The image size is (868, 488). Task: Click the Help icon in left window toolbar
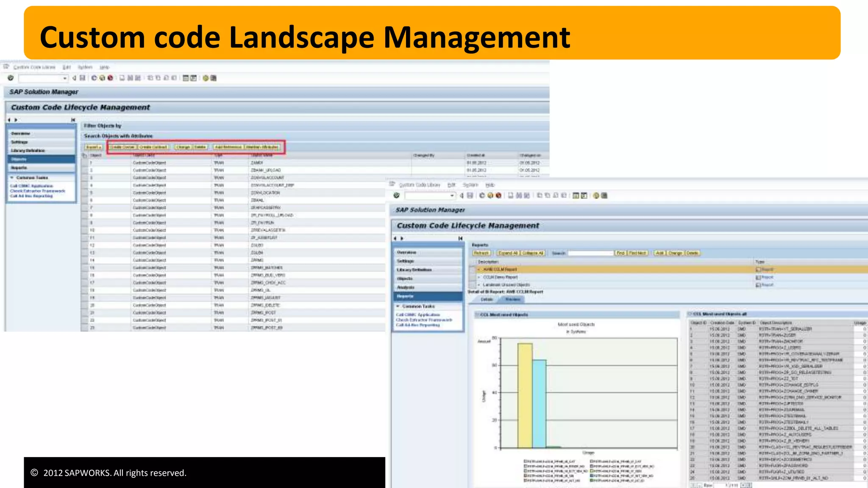(206, 78)
